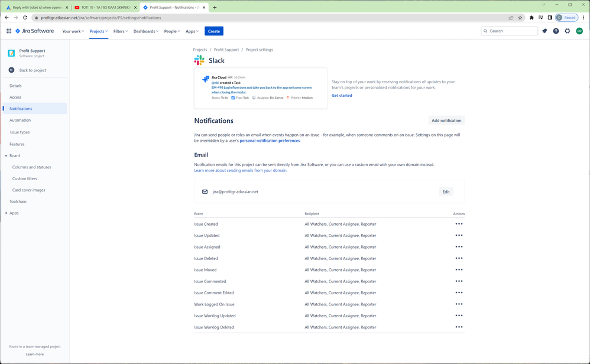Open the Projects dropdown
Image resolution: width=590 pixels, height=364 pixels.
tap(99, 31)
